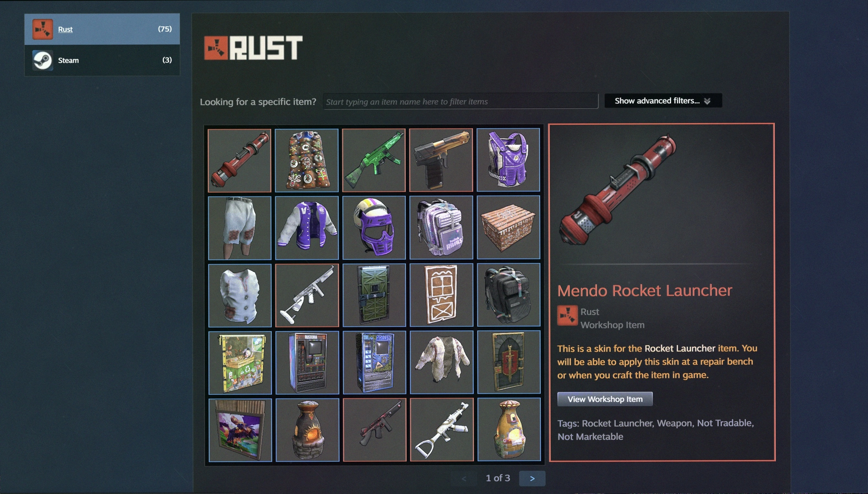The height and width of the screenshot is (494, 868).
Task: Select the gingerbread door skin
Action: pos(441,295)
